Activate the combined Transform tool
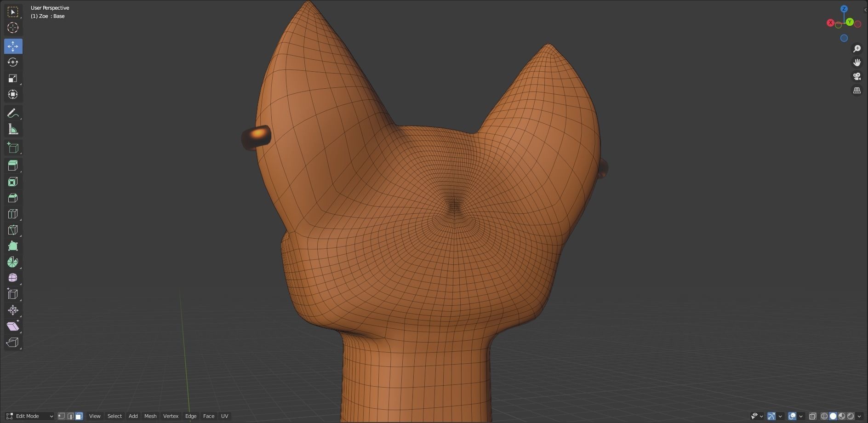Image resolution: width=868 pixels, height=423 pixels. [13, 94]
